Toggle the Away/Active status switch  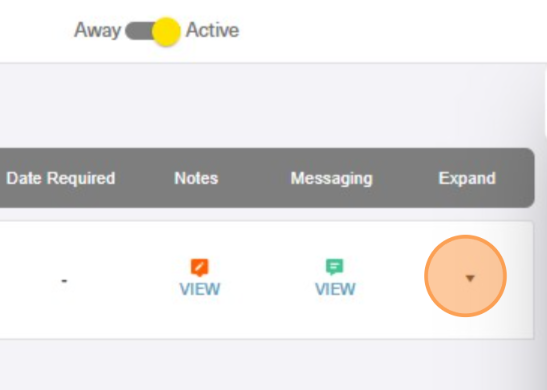tap(153, 31)
